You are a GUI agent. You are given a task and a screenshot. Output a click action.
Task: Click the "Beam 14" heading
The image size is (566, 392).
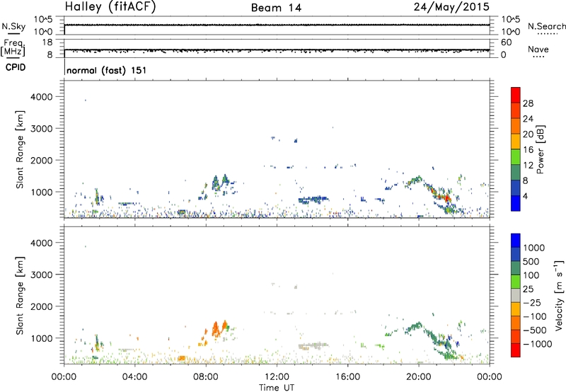point(276,8)
